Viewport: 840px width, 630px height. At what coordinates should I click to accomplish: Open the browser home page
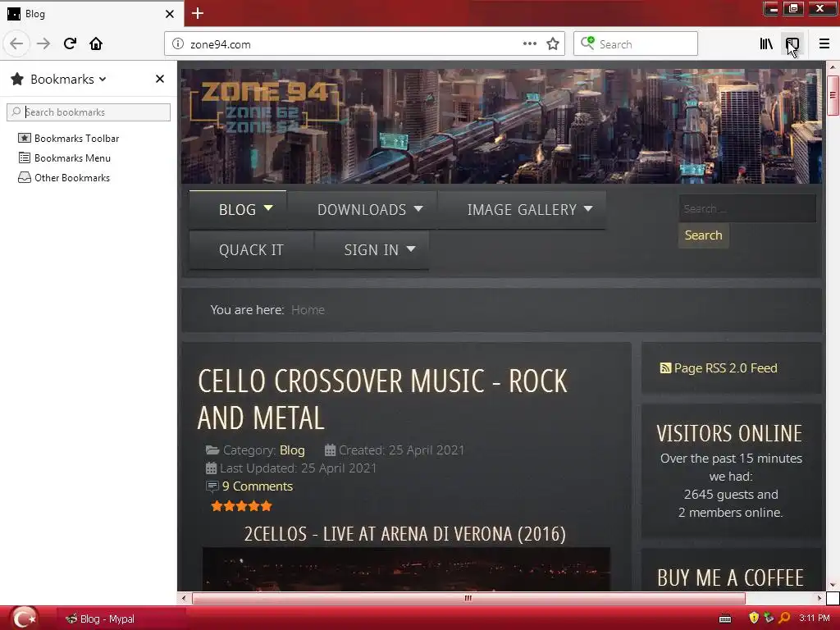96,43
